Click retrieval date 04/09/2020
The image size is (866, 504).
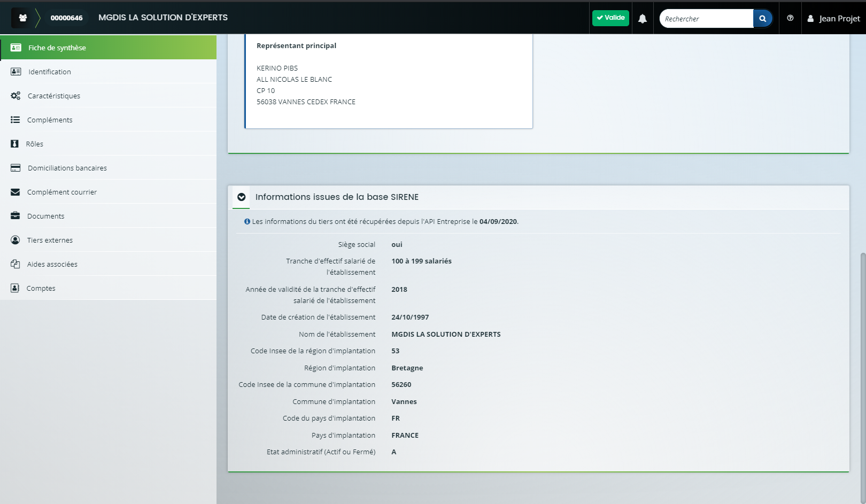pos(498,221)
